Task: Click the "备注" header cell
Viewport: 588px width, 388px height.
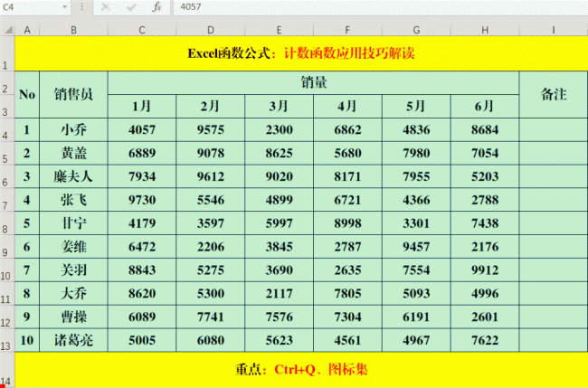Action: (554, 94)
